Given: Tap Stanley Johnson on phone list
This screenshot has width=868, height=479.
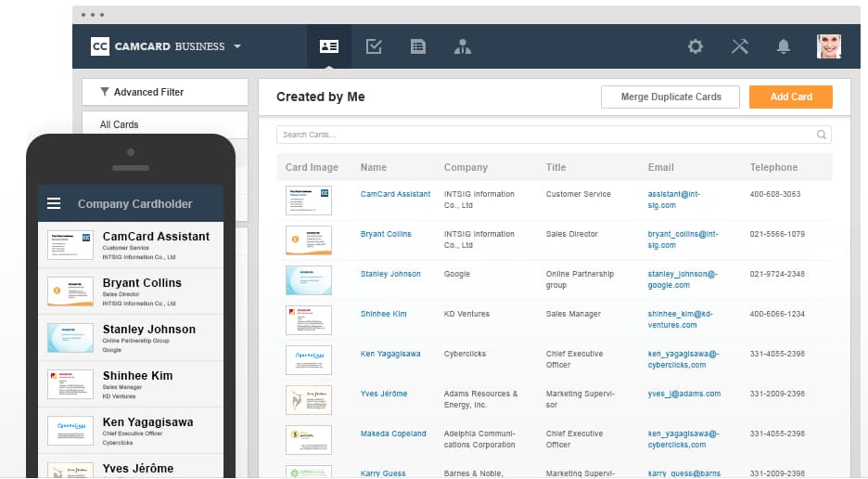Looking at the screenshot, I should pos(131,338).
